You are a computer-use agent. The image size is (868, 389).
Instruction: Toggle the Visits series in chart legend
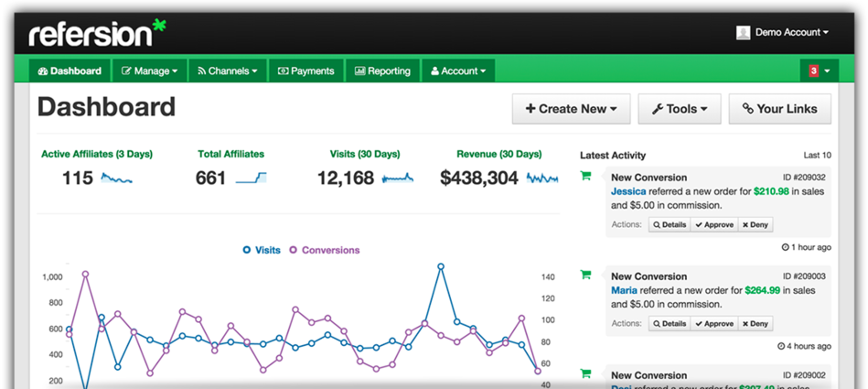(x=262, y=250)
